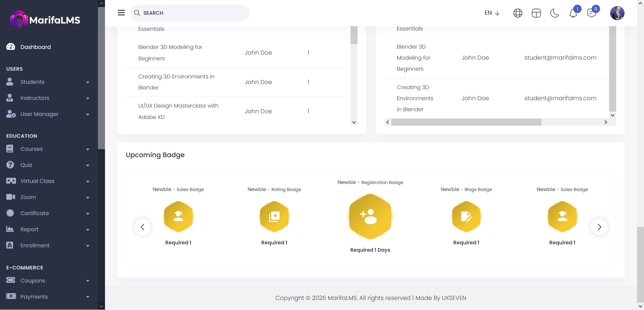Open the EN language dropdown
Viewport: 644px width, 310px height.
click(492, 13)
